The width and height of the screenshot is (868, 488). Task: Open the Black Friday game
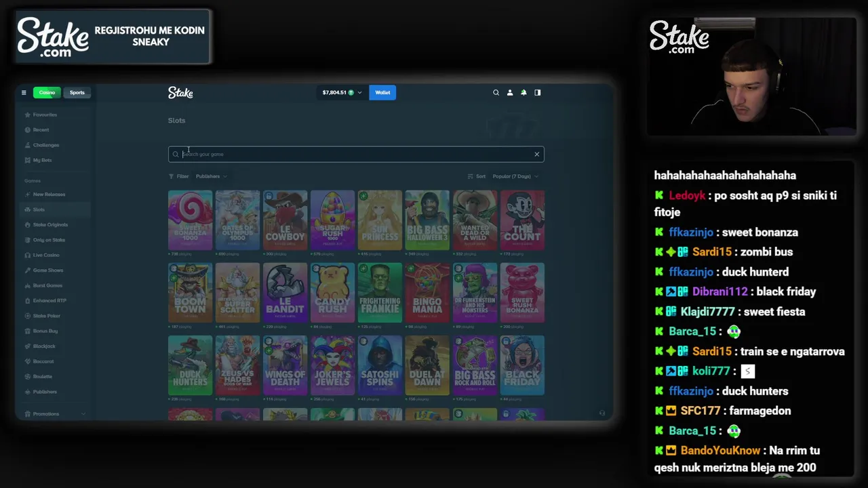[522, 365]
